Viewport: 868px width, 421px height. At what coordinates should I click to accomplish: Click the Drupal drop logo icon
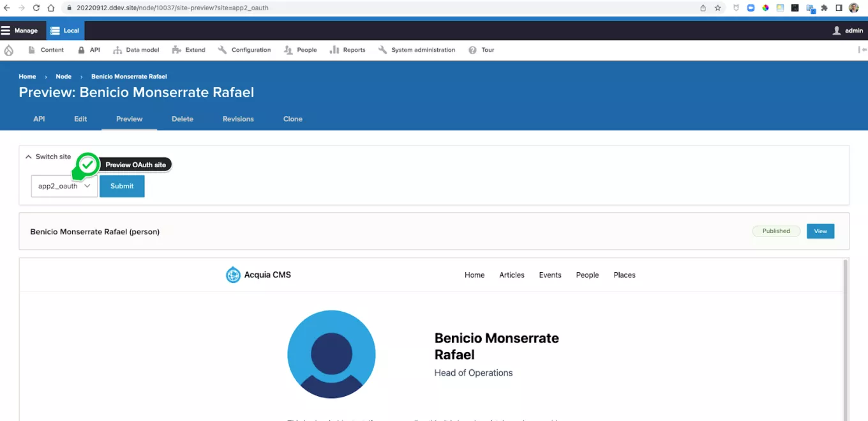8,50
